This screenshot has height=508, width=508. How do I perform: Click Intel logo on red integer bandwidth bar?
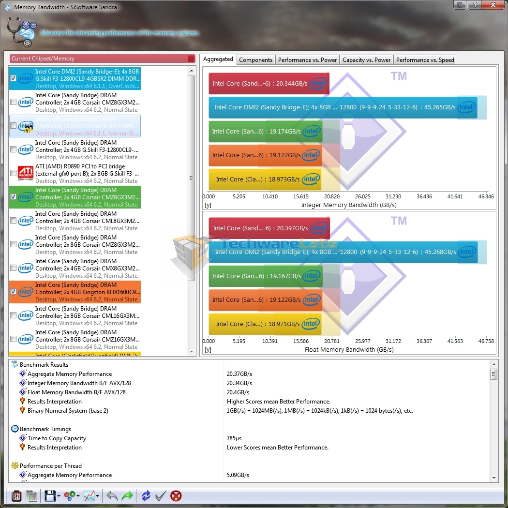coord(318,83)
